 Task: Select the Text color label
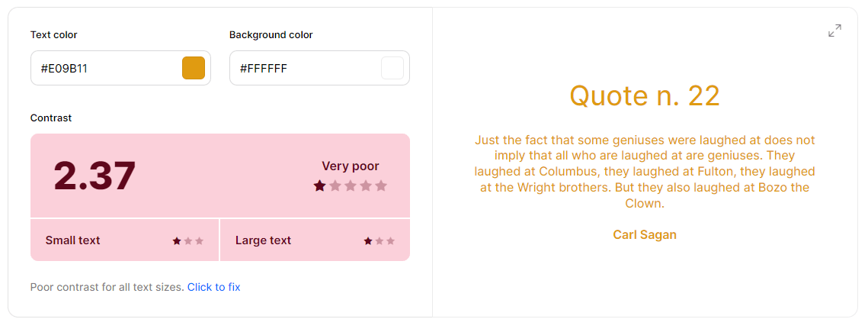point(53,35)
